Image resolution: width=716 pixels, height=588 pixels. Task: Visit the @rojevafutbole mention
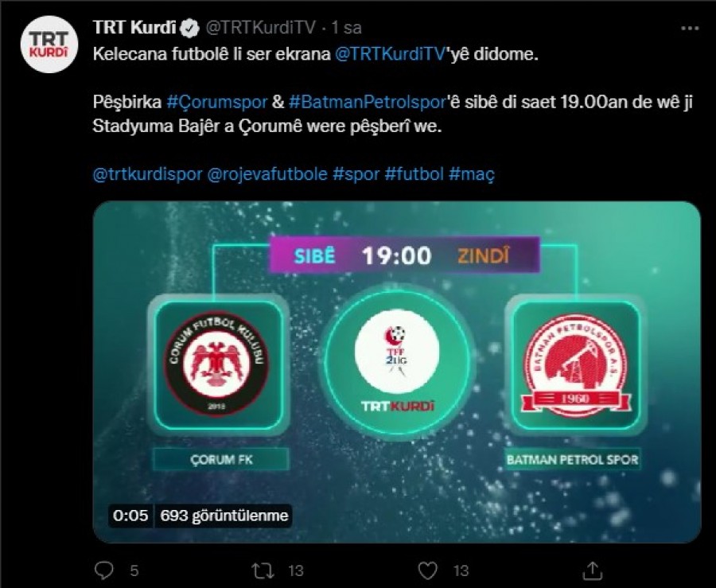pyautogui.click(x=267, y=174)
